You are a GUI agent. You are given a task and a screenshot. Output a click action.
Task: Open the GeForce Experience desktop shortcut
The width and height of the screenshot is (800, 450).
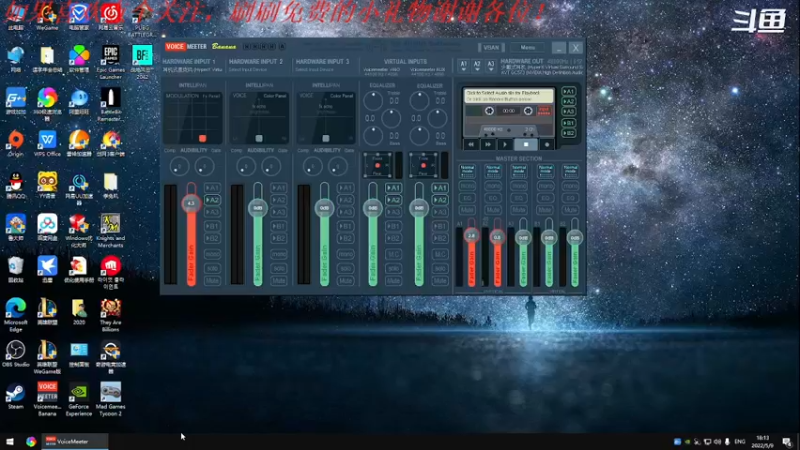79,399
